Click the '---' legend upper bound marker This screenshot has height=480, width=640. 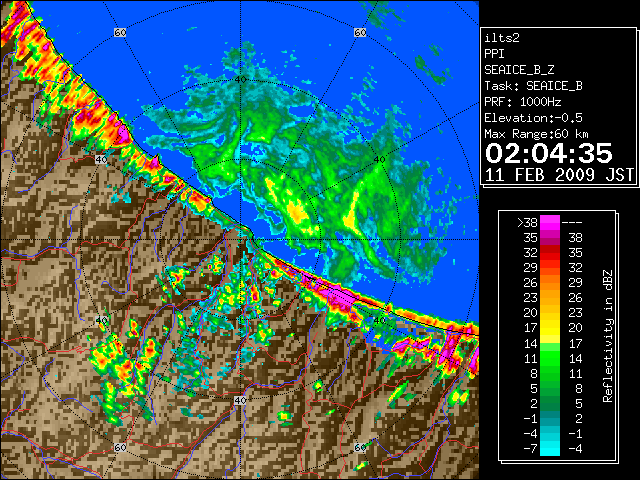pos(572,223)
